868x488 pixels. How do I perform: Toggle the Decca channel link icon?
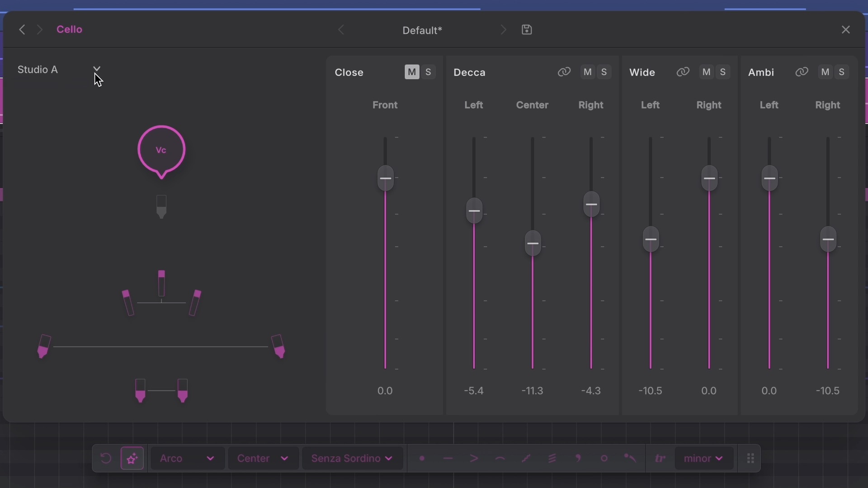[564, 72]
